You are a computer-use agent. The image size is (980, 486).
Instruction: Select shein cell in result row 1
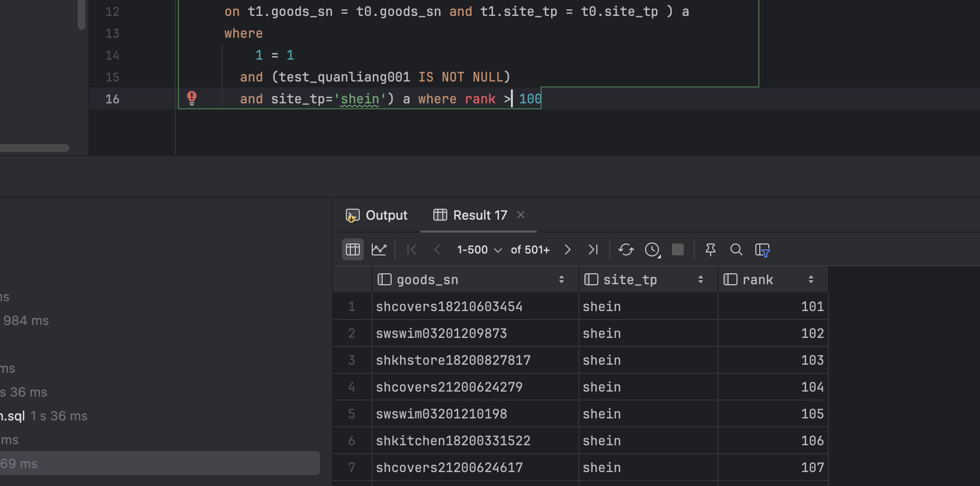click(649, 307)
